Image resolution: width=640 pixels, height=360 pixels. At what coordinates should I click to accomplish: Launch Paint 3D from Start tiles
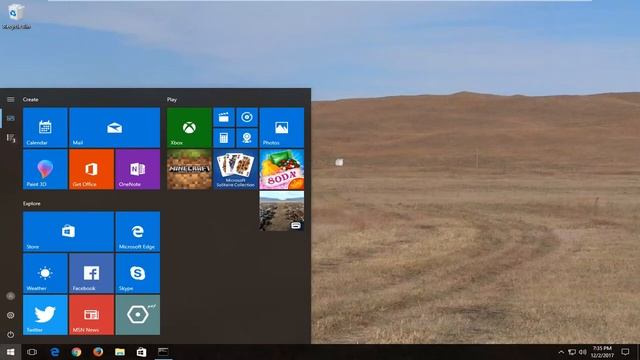point(45,169)
